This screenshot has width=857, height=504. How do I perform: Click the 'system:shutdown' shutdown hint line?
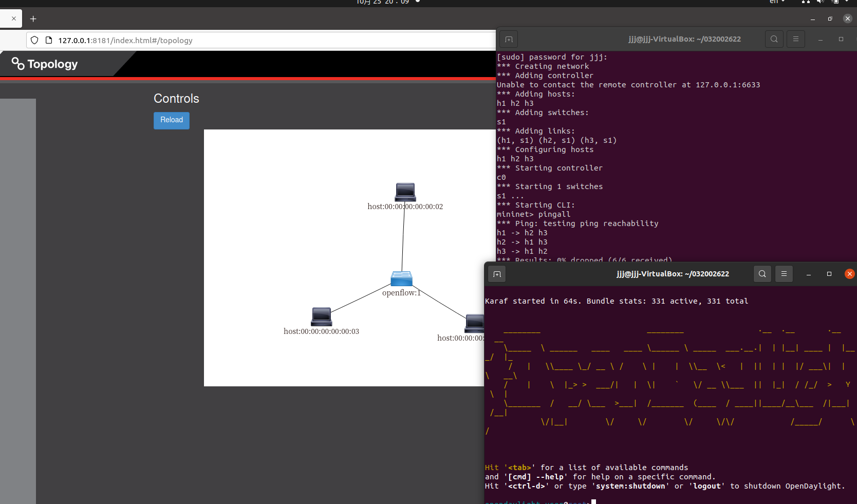[x=665, y=486]
